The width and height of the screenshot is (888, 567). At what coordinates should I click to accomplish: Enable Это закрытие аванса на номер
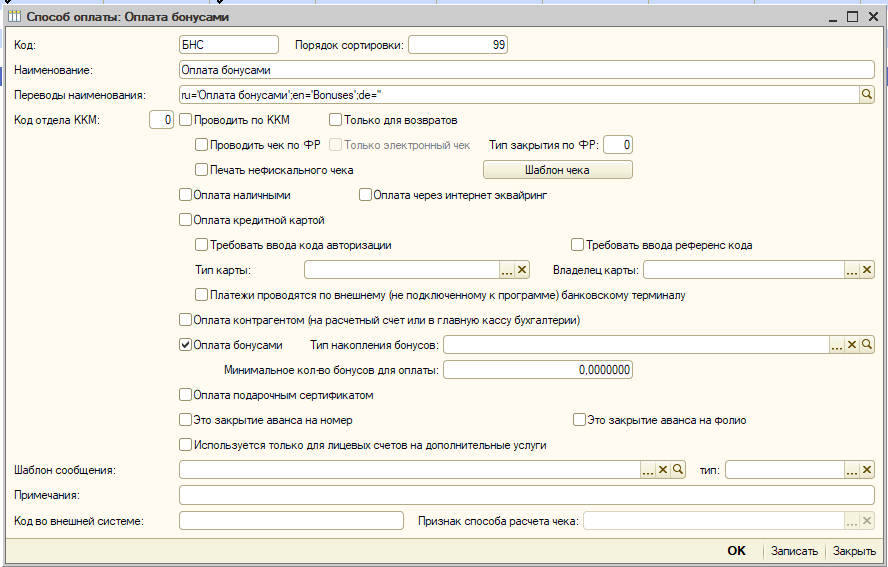tap(185, 420)
